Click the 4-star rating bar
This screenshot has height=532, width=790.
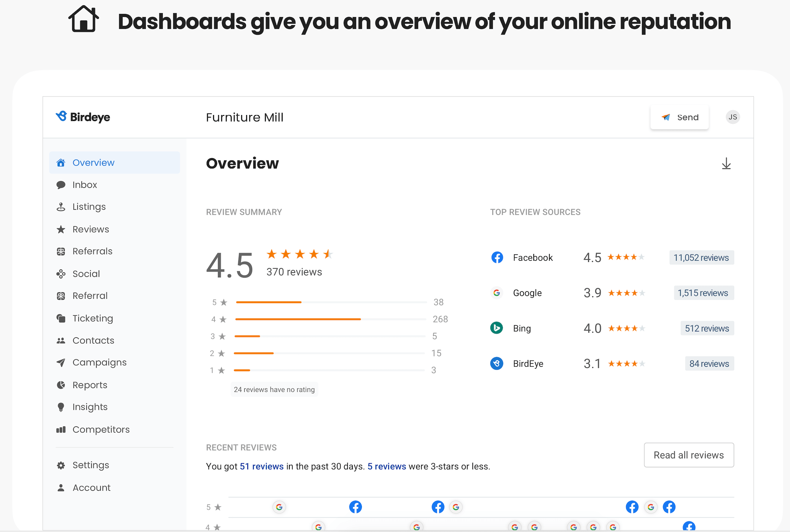click(x=331, y=319)
